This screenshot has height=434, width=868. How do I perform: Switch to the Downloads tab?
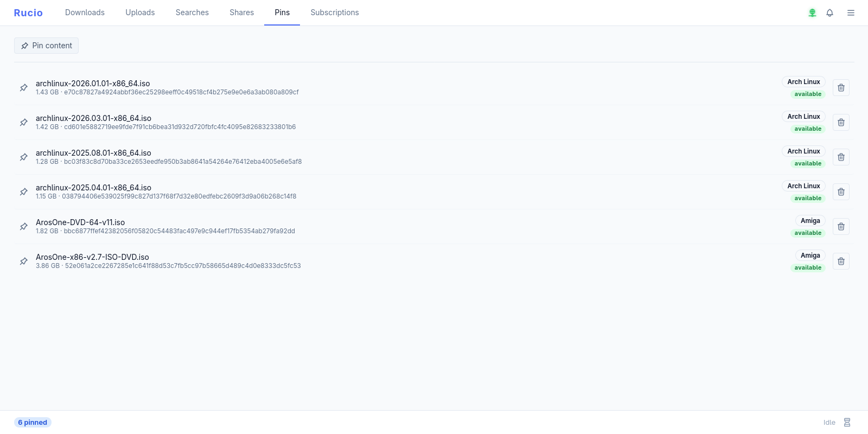click(85, 12)
